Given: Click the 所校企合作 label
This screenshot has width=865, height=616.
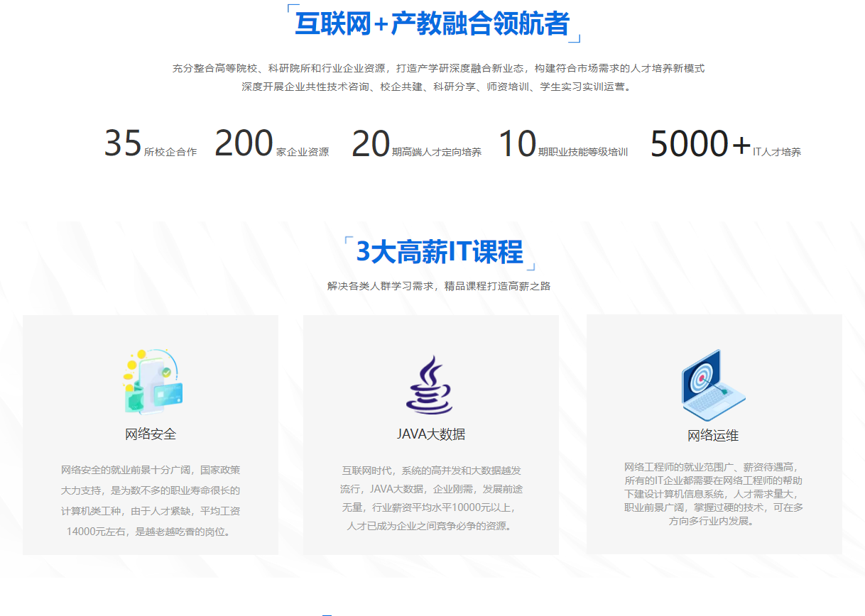Looking at the screenshot, I should pyautogui.click(x=170, y=152).
